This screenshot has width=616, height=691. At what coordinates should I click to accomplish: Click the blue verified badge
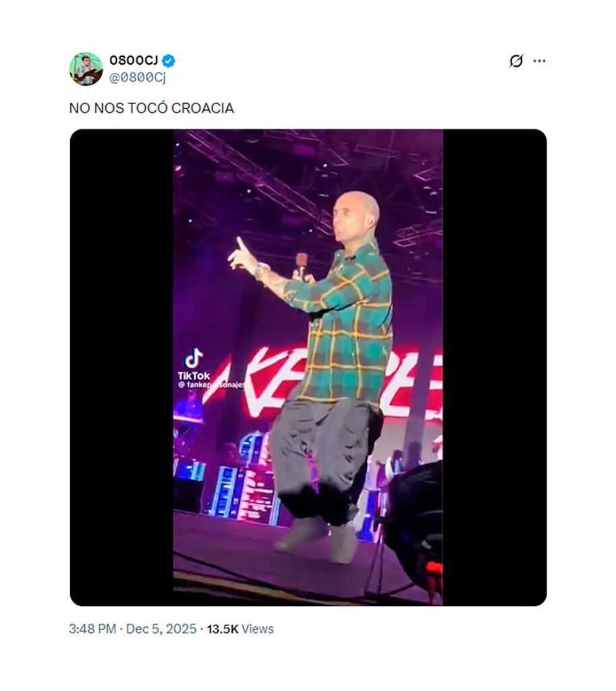(168, 60)
